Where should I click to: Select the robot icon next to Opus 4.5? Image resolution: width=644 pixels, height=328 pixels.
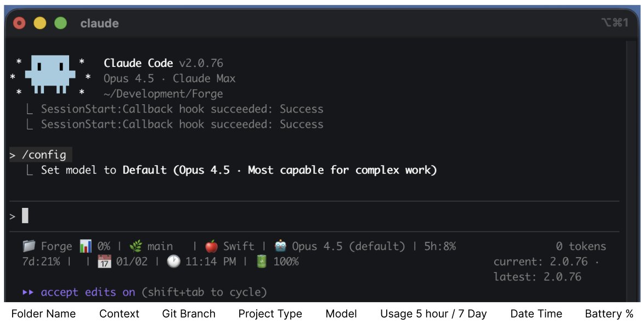pyautogui.click(x=280, y=246)
